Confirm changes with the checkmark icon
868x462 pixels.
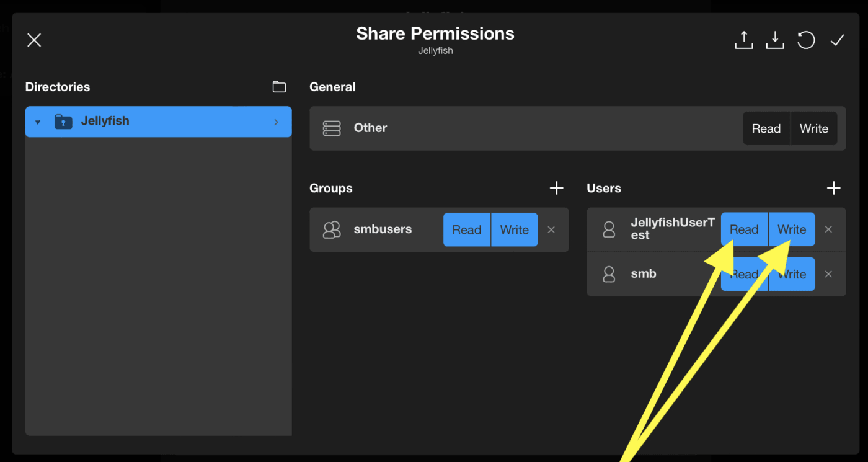(x=837, y=40)
